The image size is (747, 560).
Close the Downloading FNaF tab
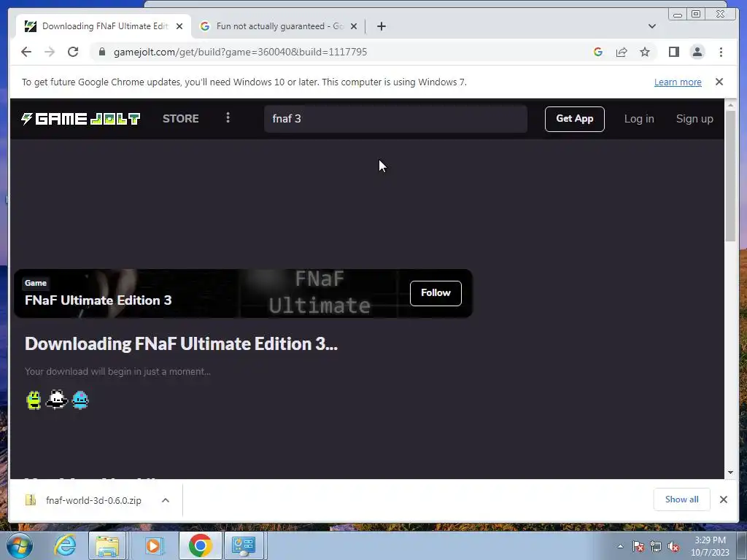(x=179, y=26)
